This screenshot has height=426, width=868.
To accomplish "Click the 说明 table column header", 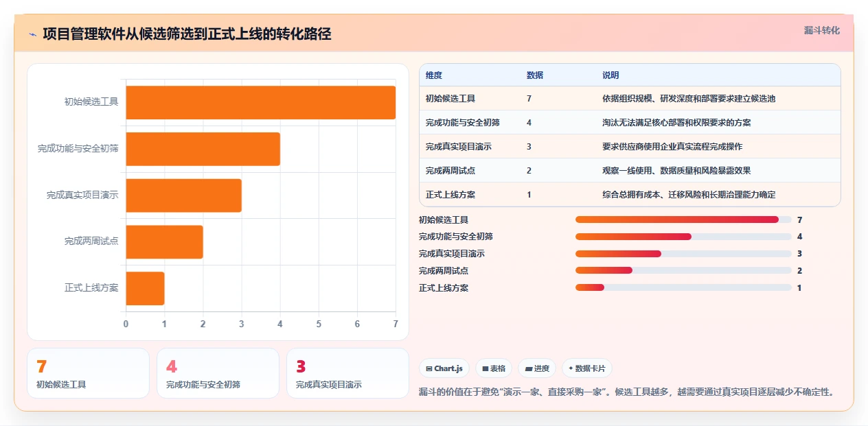I will point(610,75).
